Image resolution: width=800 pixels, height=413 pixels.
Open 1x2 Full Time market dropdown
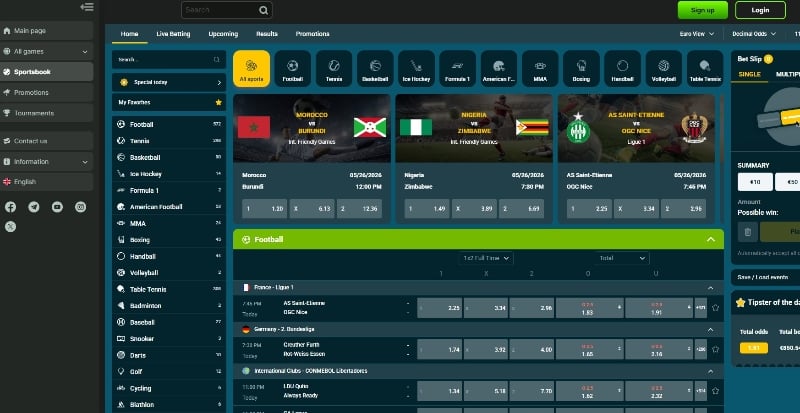click(x=486, y=258)
